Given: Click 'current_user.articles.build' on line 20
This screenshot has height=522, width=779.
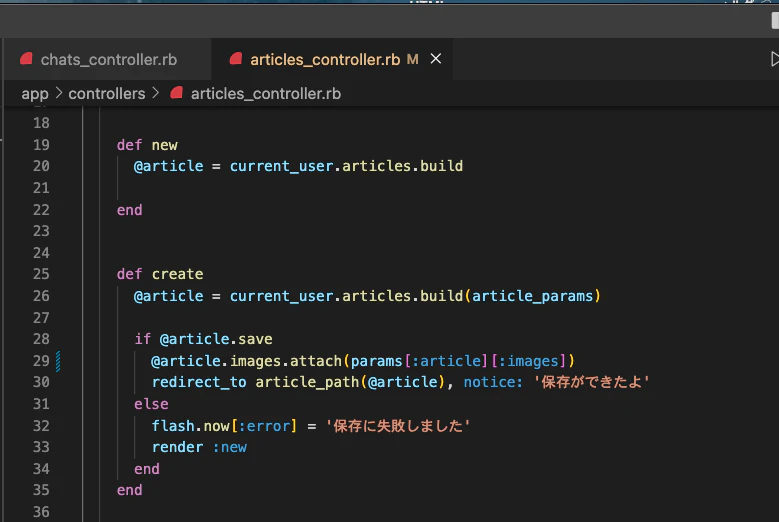Looking at the screenshot, I should (x=346, y=166).
